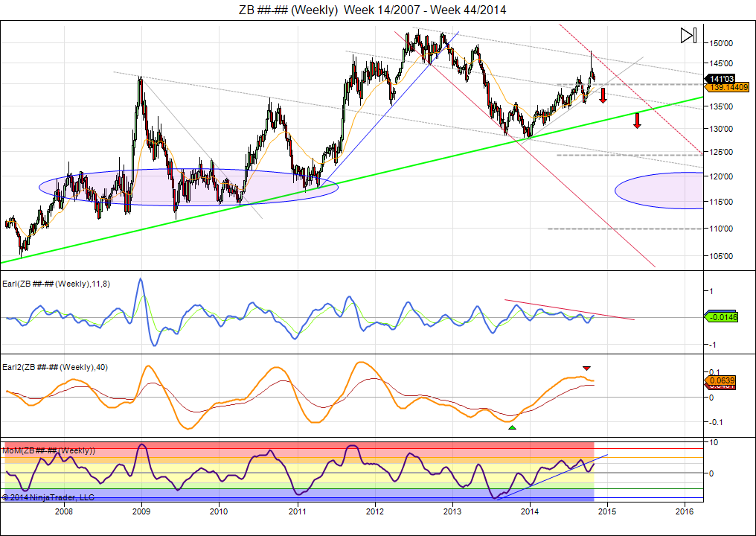Click the upper red down arrow near 137

(603, 95)
